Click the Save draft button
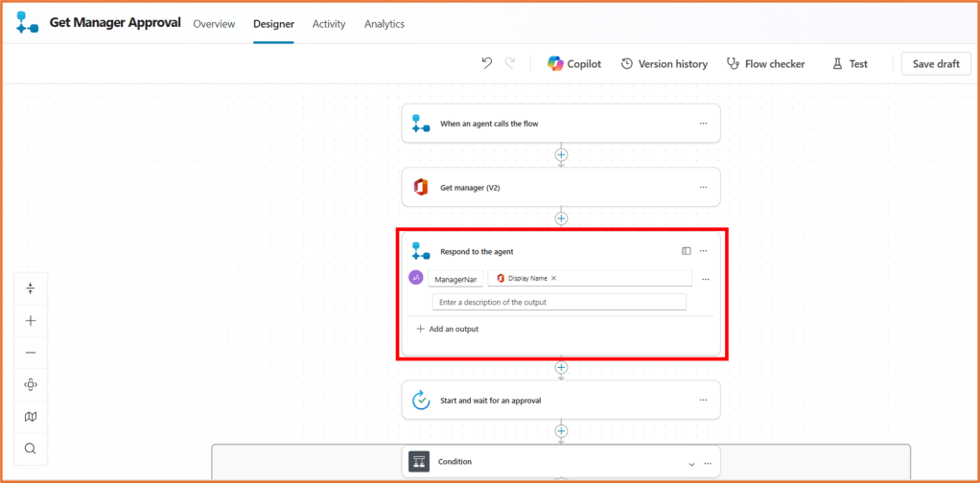 coord(936,63)
